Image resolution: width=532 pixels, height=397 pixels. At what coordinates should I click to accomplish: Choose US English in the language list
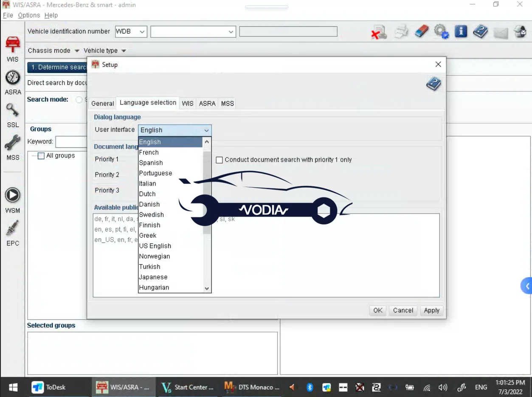click(x=171, y=246)
